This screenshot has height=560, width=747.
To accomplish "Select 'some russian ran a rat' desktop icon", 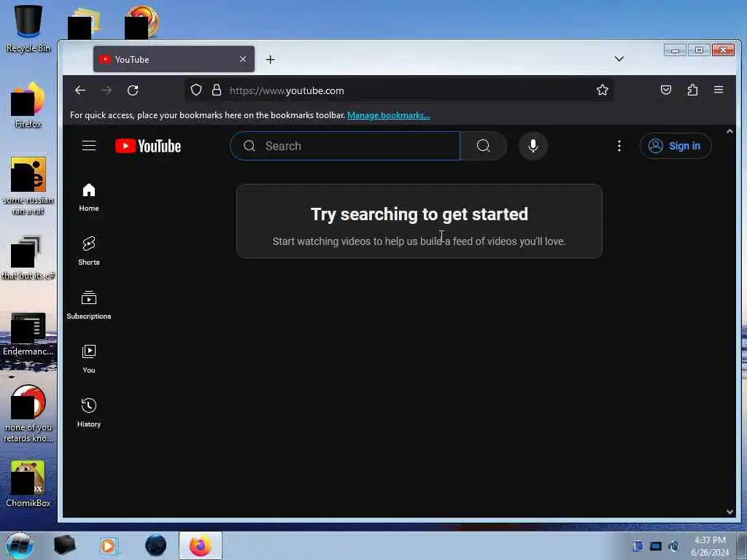I will 28,186.
